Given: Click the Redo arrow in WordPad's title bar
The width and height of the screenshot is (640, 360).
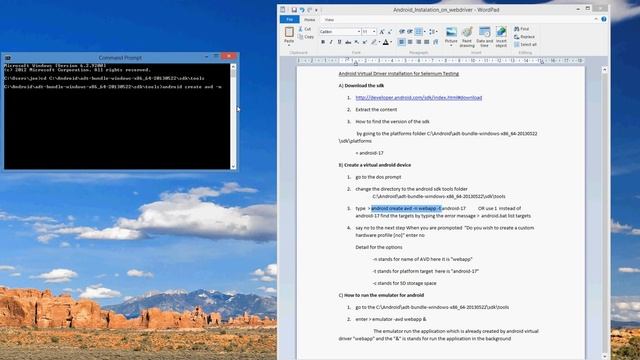Looking at the screenshot, I should (x=309, y=10).
